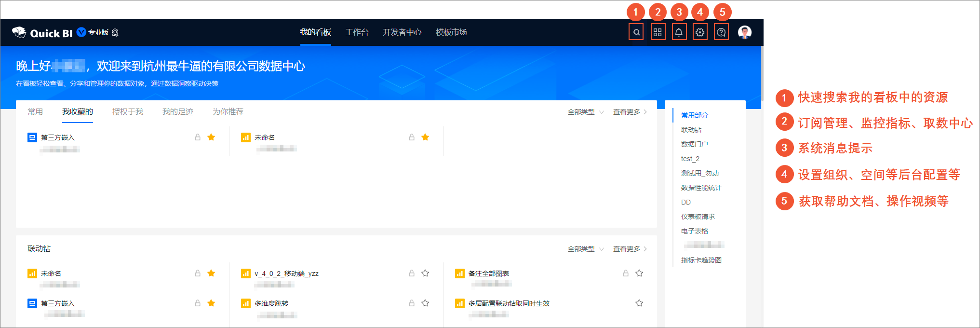Open 备注全部图表 dashboard

(x=489, y=273)
